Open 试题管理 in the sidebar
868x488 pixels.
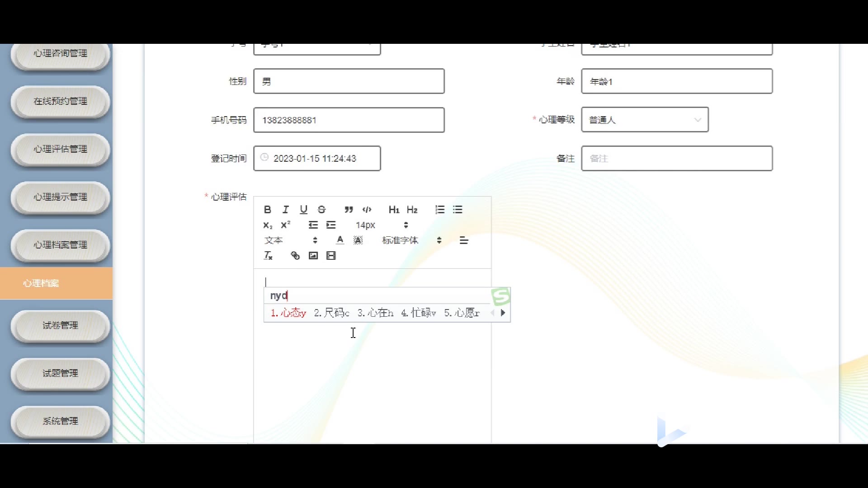pos(60,374)
